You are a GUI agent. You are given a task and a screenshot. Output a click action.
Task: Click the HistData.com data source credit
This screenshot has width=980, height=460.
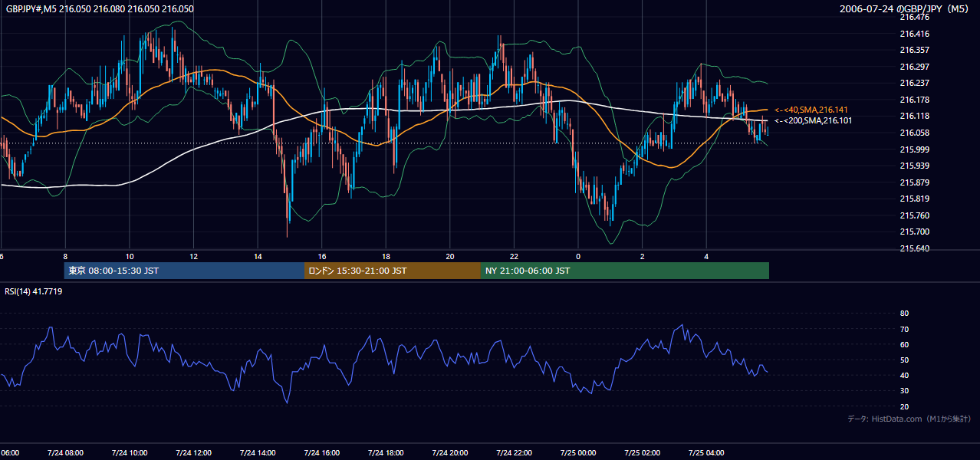tap(909, 419)
